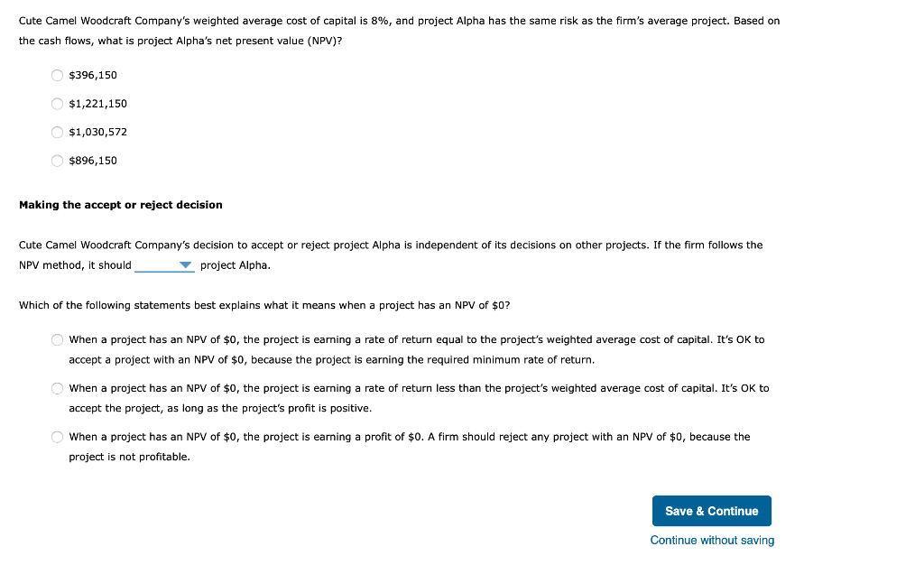This screenshot has width=924, height=565.
Task: Select the $396,150 radio button
Action: [x=57, y=75]
